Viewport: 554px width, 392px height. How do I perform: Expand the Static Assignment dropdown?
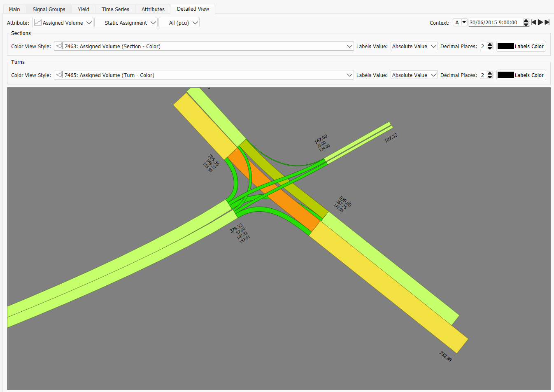pyautogui.click(x=126, y=23)
